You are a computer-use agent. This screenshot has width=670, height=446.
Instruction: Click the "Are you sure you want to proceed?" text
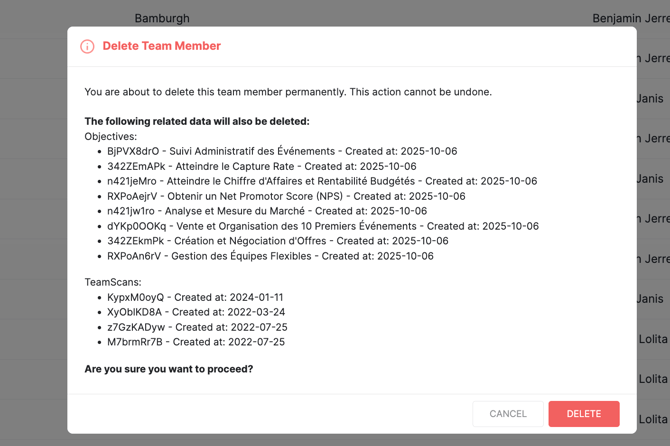point(169,369)
